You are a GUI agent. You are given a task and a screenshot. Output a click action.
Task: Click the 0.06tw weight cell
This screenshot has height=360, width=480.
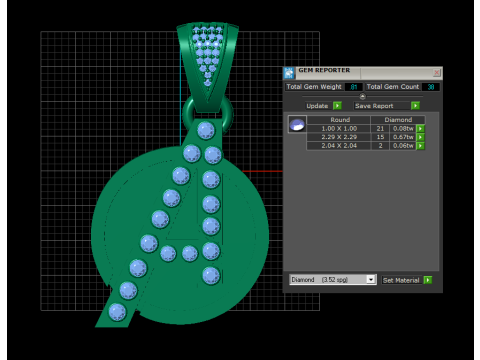(403, 146)
